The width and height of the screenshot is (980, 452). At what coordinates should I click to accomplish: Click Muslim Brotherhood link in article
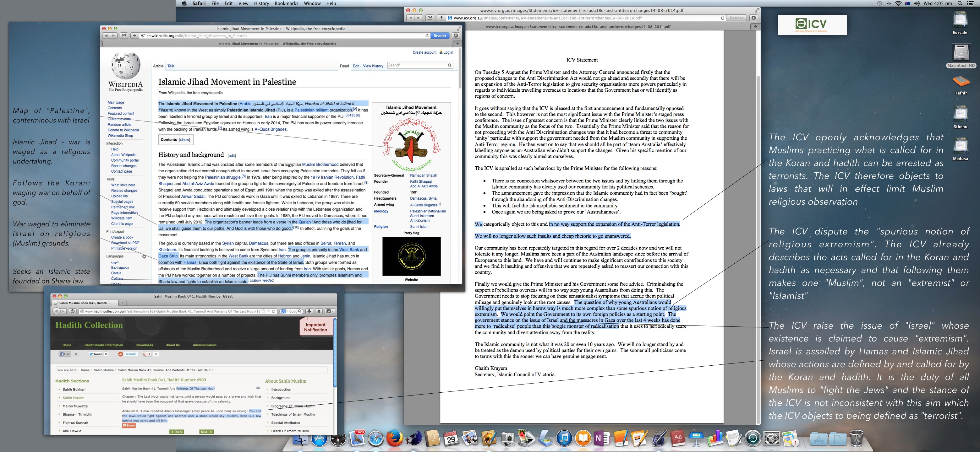[320, 164]
